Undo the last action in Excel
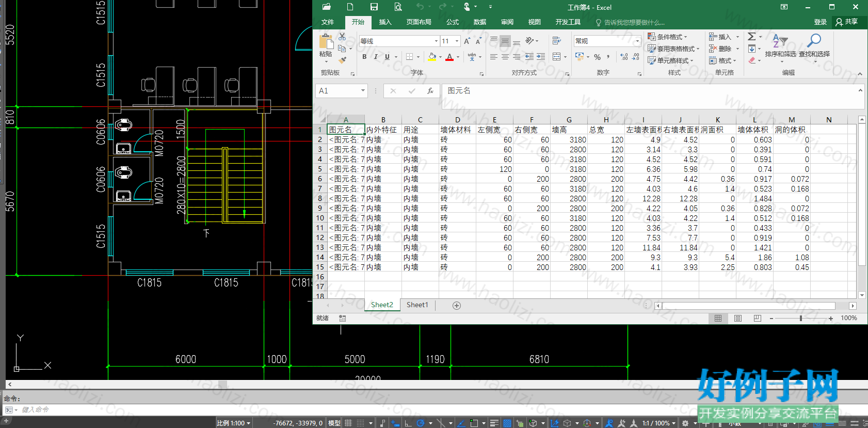The height and width of the screenshot is (428, 868). tap(420, 7)
